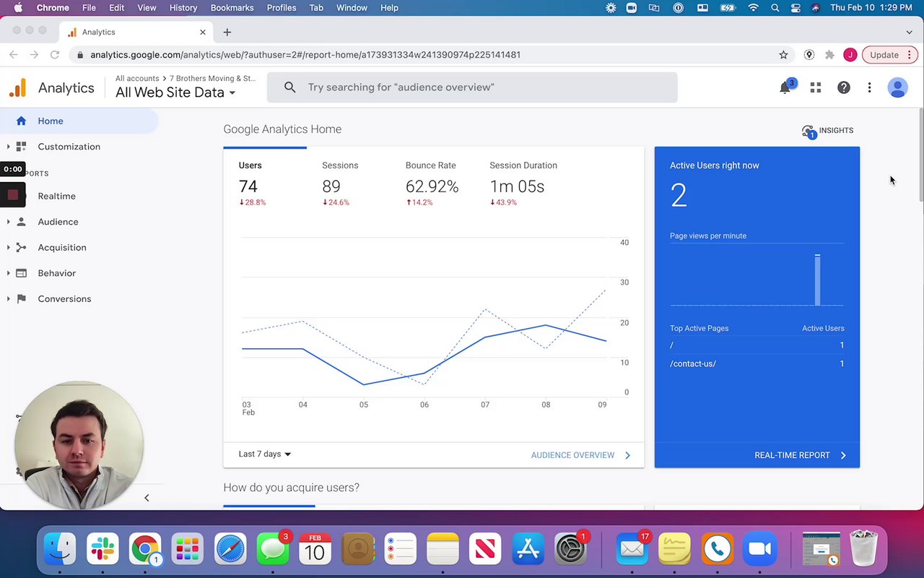924x578 pixels.
Task: Open Finder from the dock
Action: pos(60,550)
